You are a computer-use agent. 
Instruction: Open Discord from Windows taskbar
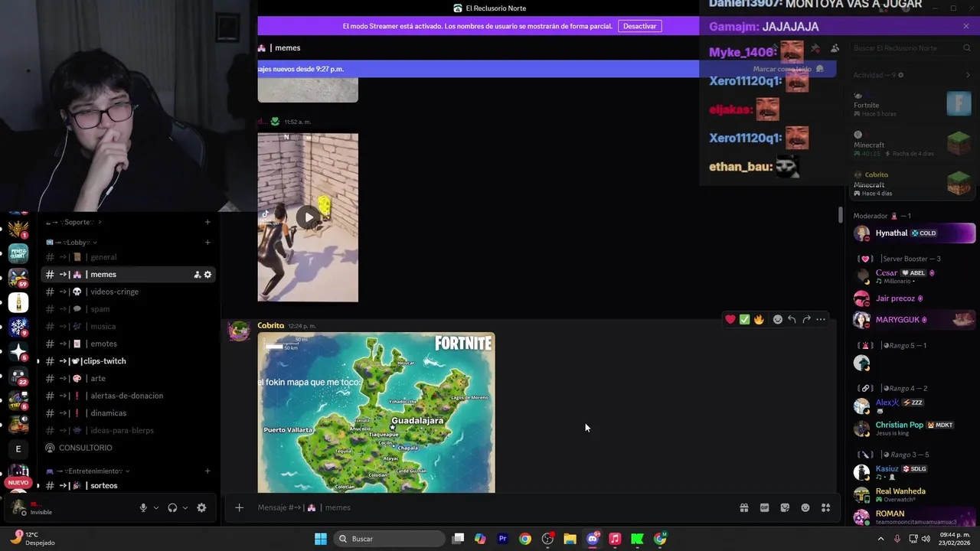tap(593, 539)
